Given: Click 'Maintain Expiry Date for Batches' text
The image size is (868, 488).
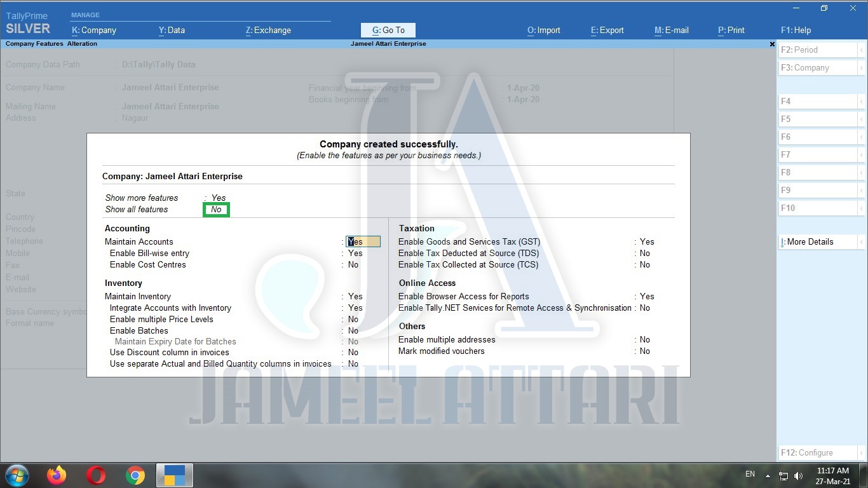Looking at the screenshot, I should (175, 341).
